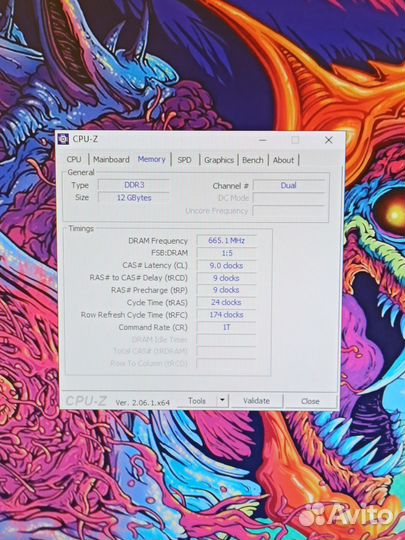
Task: Select the FSB:DRAM 1:5 ratio field
Action: point(226,253)
